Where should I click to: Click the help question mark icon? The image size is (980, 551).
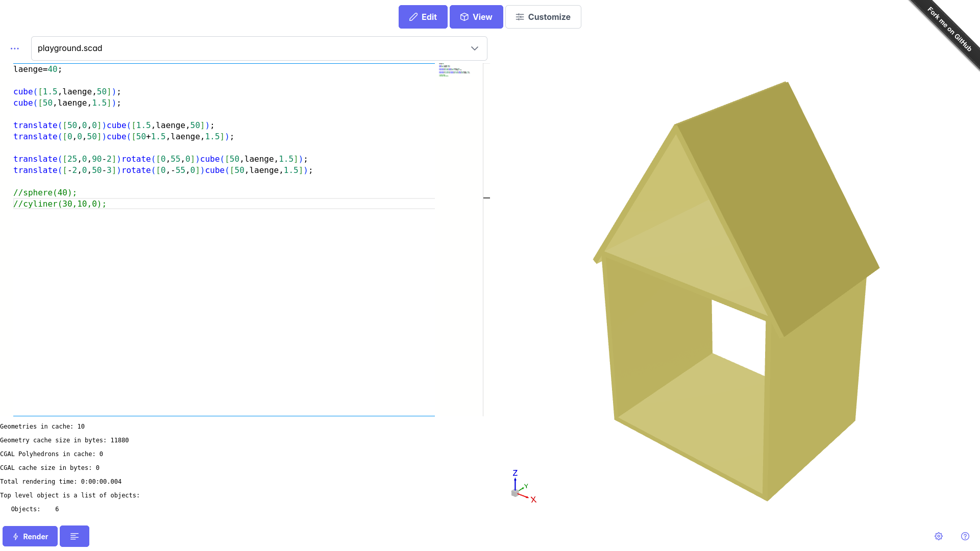[x=965, y=536]
